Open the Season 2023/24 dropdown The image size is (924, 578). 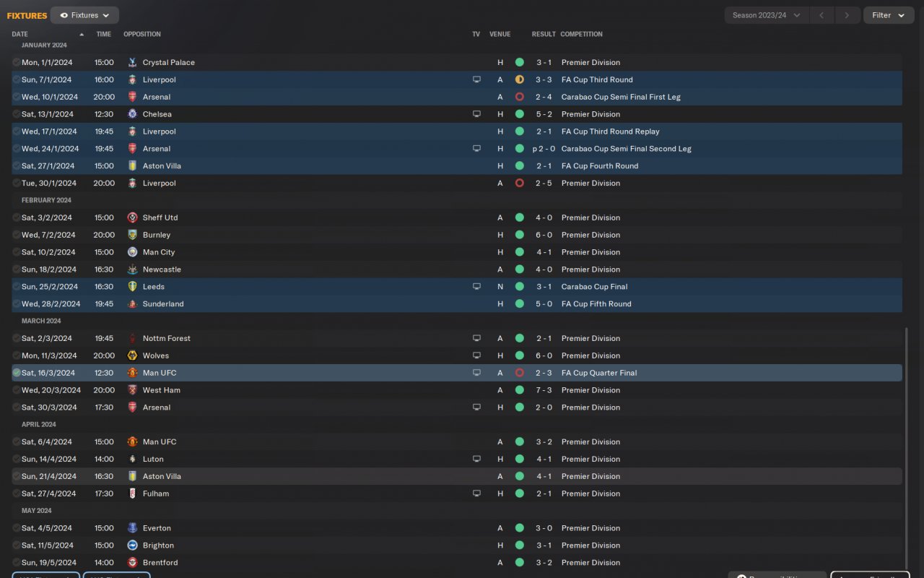point(766,15)
